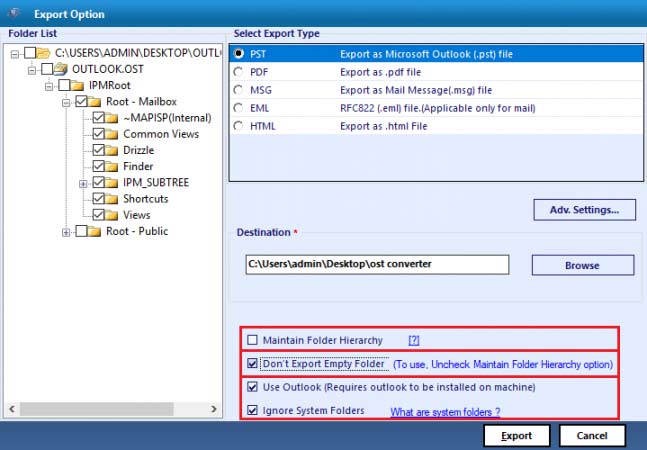Click Browse to choose destination
The image size is (647, 450).
click(583, 265)
